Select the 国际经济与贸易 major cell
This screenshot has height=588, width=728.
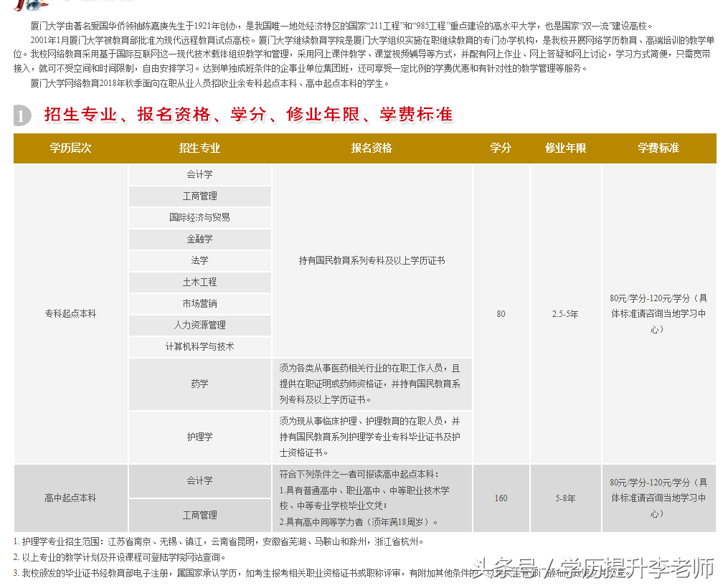coord(199,218)
